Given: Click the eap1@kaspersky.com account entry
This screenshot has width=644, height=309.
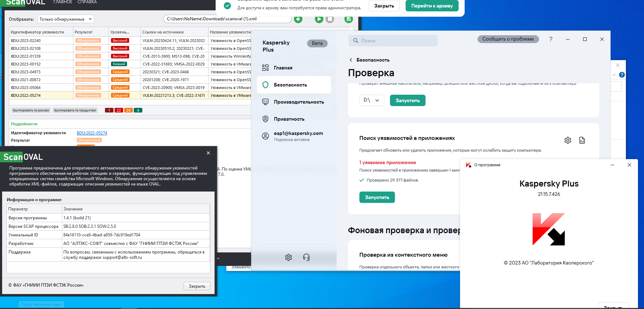Looking at the screenshot, I should pos(294,136).
